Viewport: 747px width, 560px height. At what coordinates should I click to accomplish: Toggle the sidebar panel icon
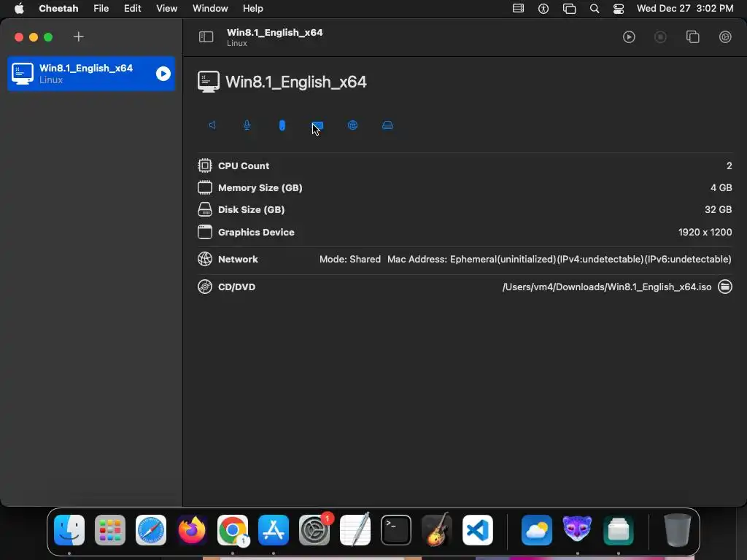(x=206, y=36)
